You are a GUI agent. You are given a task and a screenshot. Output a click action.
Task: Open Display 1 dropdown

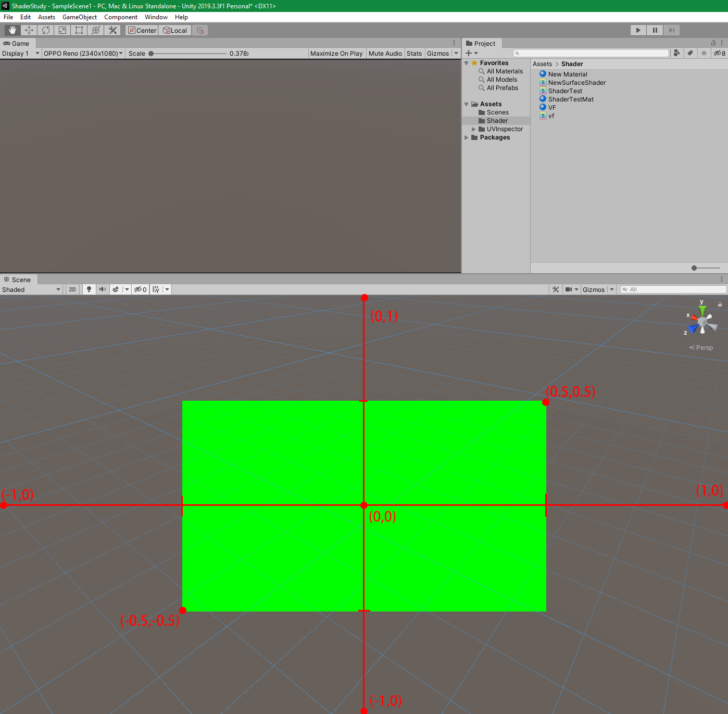[21, 53]
